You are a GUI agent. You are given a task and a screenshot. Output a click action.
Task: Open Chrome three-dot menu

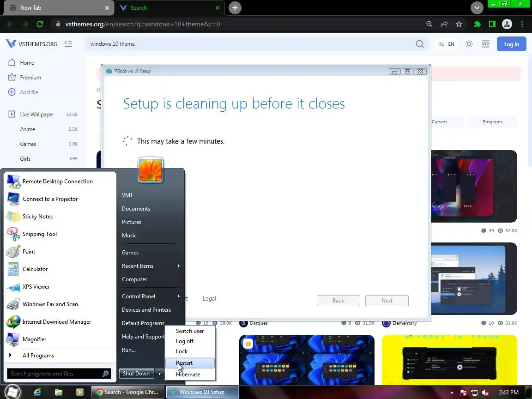[x=522, y=24]
